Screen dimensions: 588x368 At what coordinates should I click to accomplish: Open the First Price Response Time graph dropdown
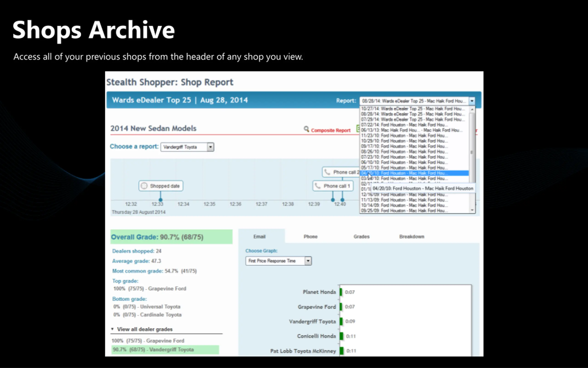pos(278,261)
